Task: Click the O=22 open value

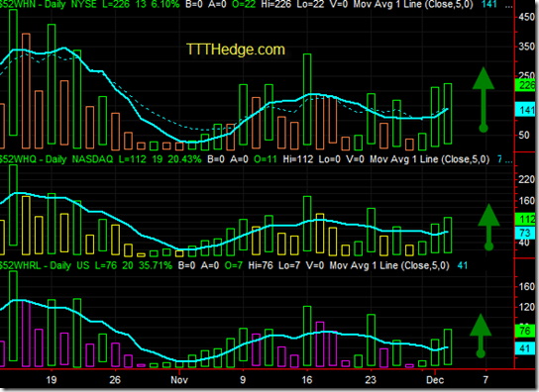Action: (x=244, y=5)
